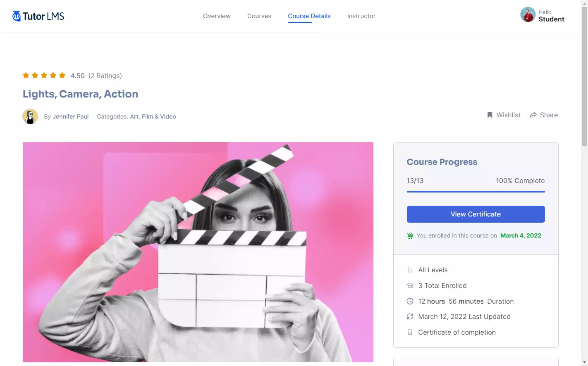Screen dimensions: 588x366
Task: Click the Hello Student greeting text
Action: click(x=551, y=16)
